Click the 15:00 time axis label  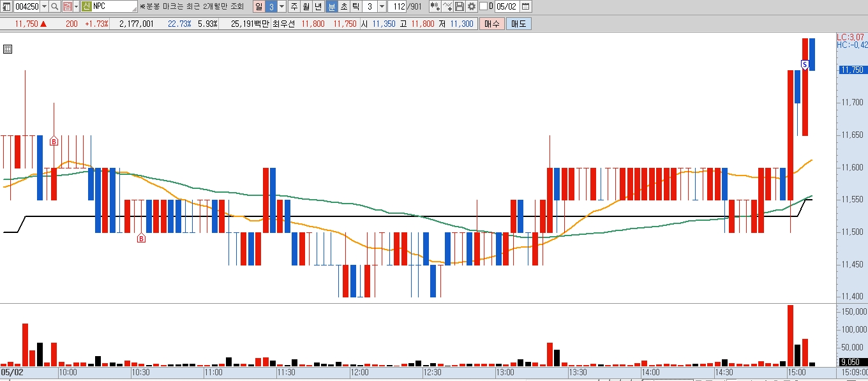click(x=797, y=372)
